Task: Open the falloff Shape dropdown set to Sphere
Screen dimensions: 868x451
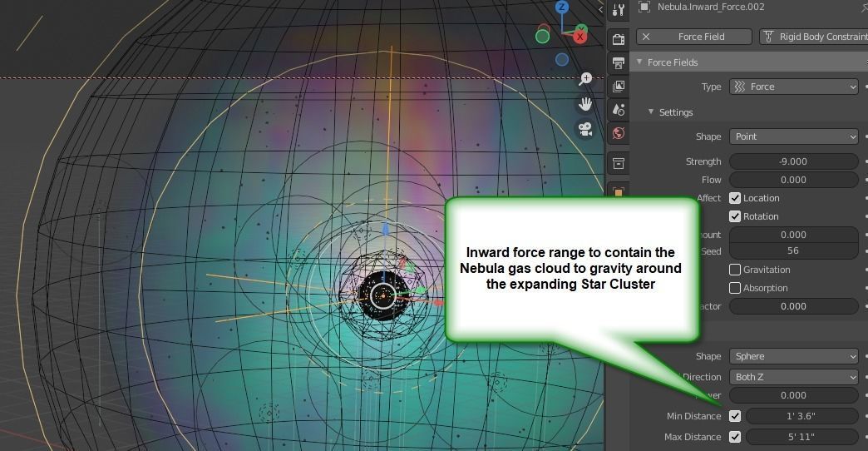Action: point(794,356)
